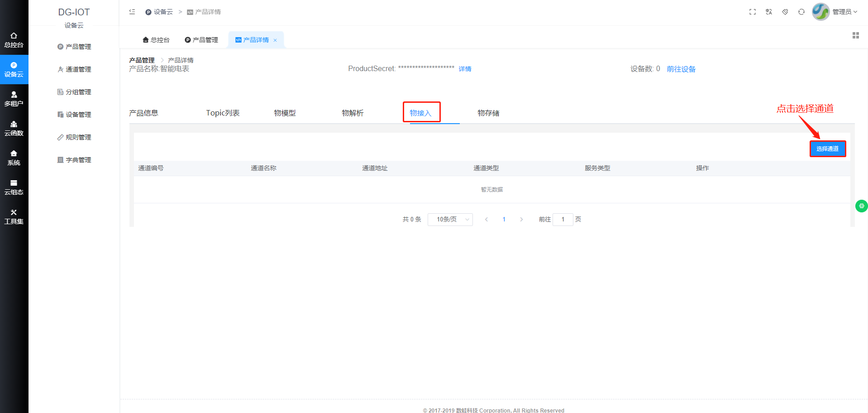Screen dimensions: 868x413
Task: Click the 暂无数据 empty table text
Action: tap(492, 190)
